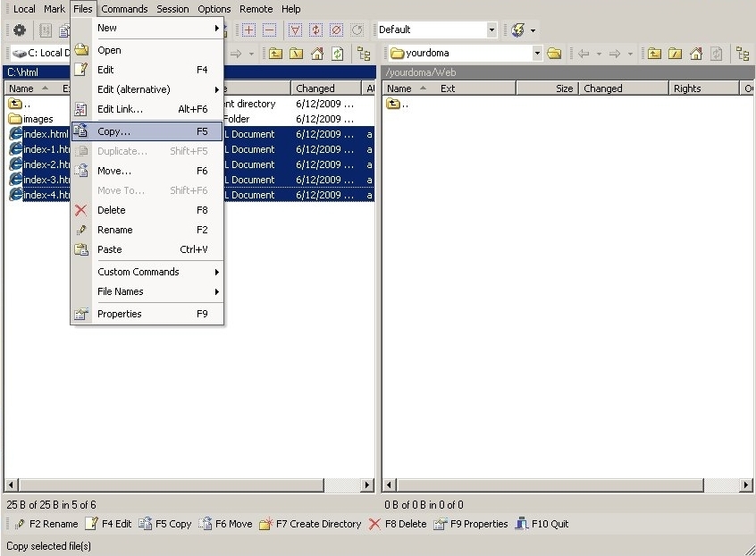The width and height of the screenshot is (756, 556).
Task: Click the F8 Delete button
Action: (x=397, y=524)
